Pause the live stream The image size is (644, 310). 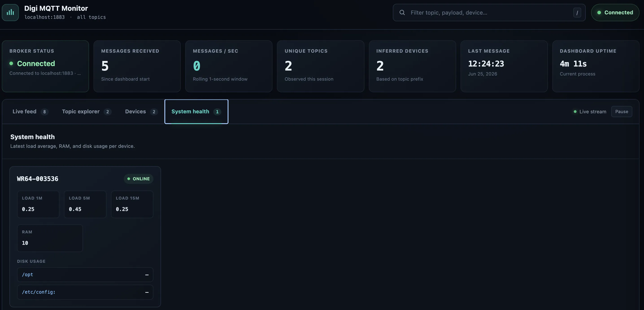tap(622, 112)
